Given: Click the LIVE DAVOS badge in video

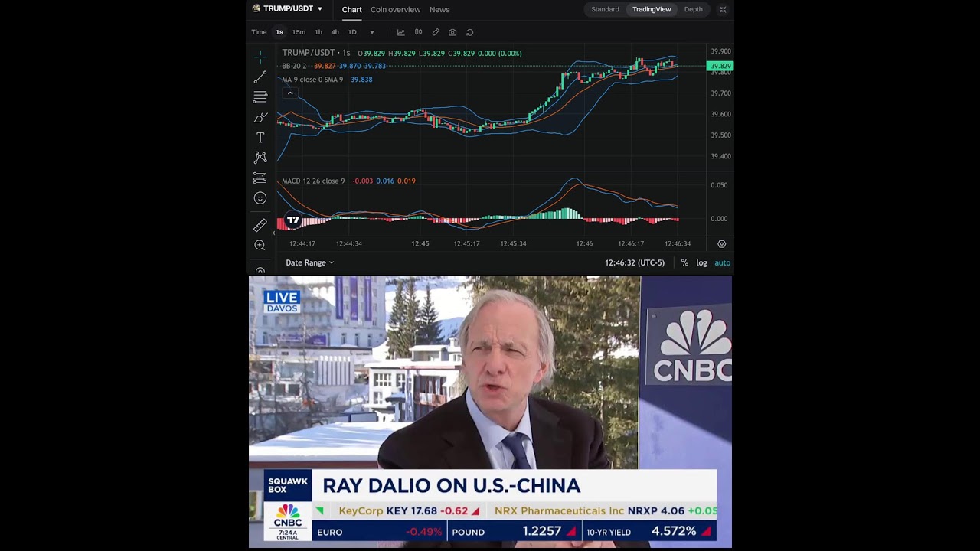Looking at the screenshot, I should pos(282,302).
